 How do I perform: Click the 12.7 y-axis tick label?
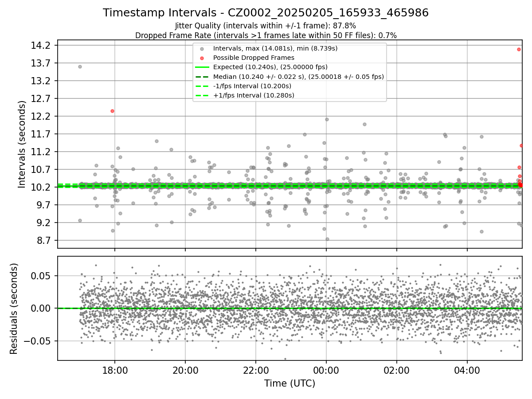[x=41, y=98]
